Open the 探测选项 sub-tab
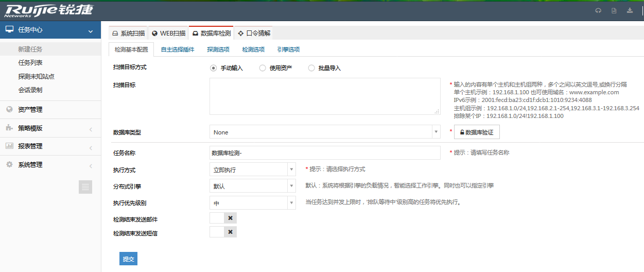Screen dimensions: 644x272 tap(218, 49)
